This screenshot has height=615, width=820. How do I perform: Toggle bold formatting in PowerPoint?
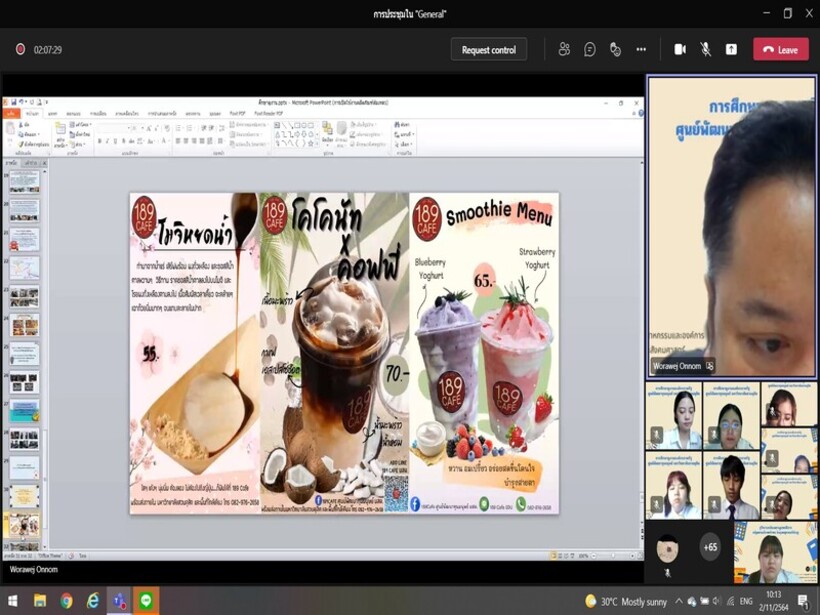[100, 141]
